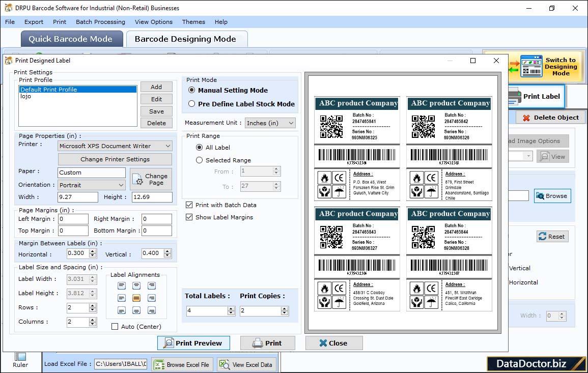
Task: Click the Browse Excel File button
Action: [182, 364]
